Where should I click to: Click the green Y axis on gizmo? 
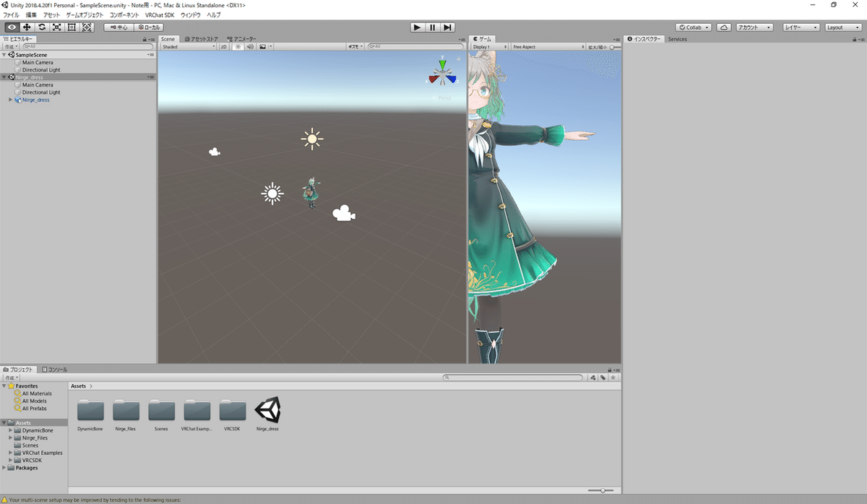tap(442, 64)
